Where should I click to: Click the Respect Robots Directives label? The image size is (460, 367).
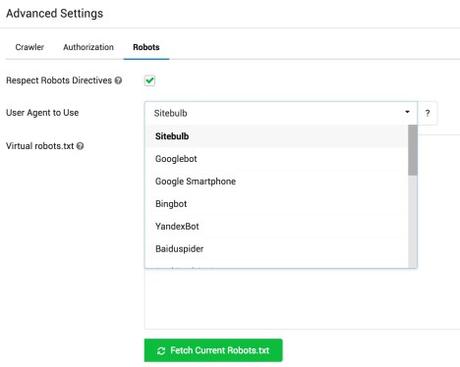[x=59, y=80]
